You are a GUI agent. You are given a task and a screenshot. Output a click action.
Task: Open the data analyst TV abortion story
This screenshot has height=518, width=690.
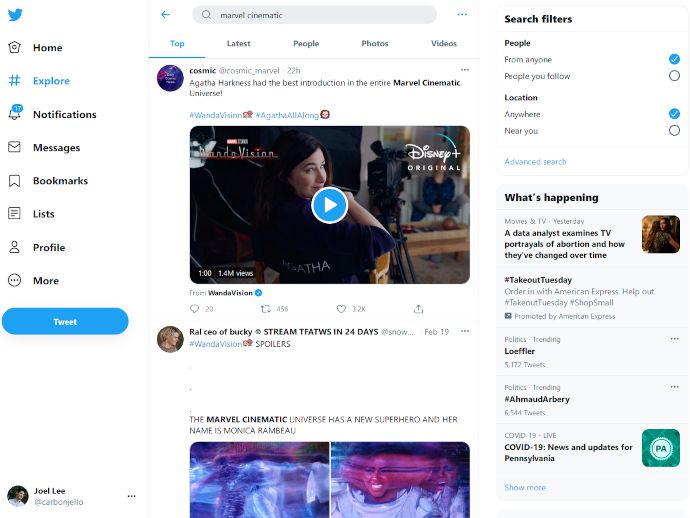(564, 244)
